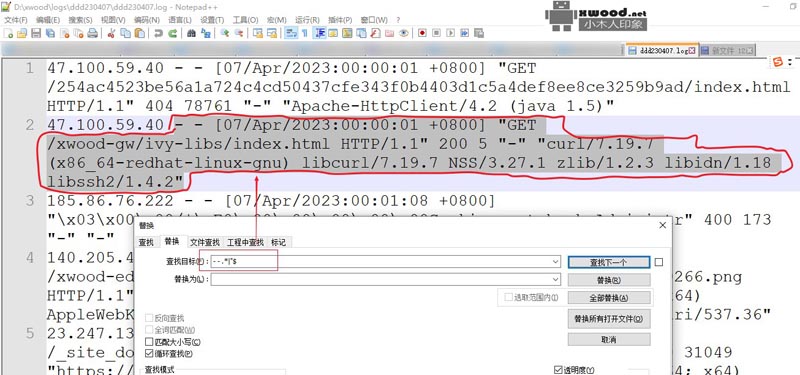
Task: Click the Synchronize vertical scrolling icon
Action: 258,33
